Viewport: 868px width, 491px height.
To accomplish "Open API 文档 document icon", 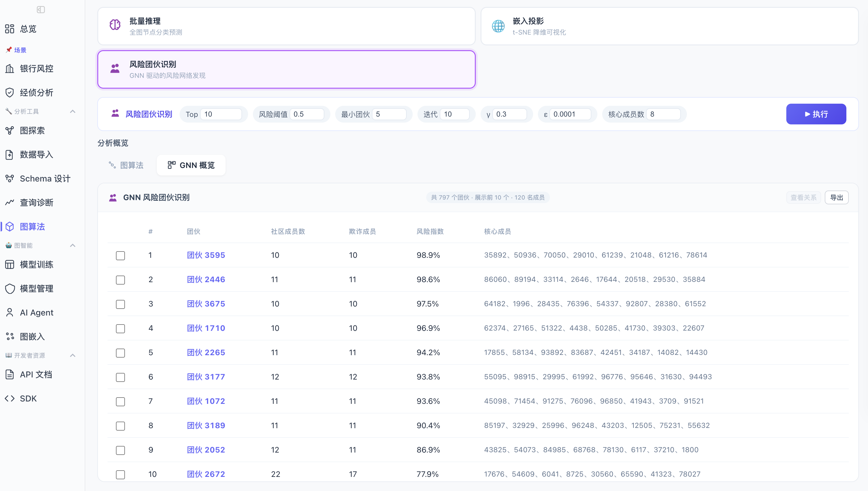I will pyautogui.click(x=9, y=374).
